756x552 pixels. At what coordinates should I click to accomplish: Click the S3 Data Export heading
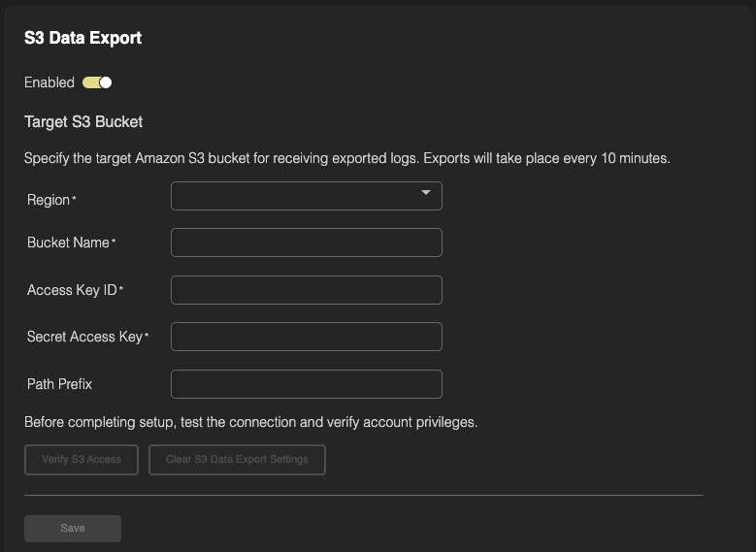pyautogui.click(x=82, y=38)
